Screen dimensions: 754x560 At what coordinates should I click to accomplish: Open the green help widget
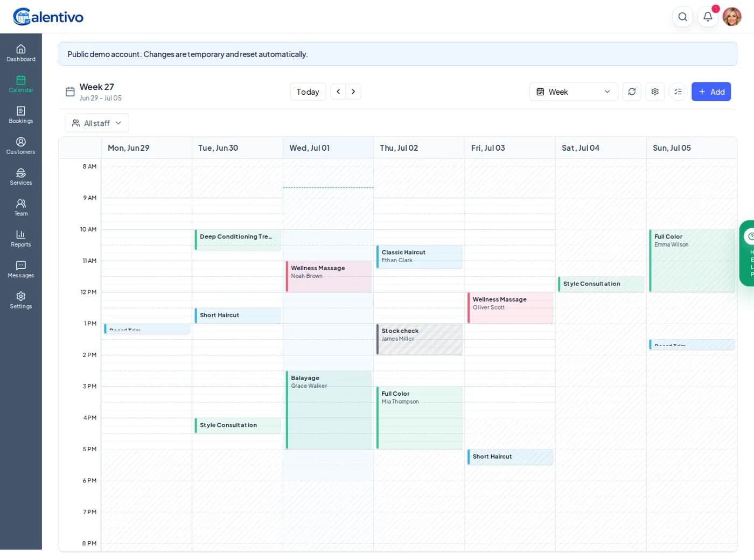pyautogui.click(x=747, y=253)
